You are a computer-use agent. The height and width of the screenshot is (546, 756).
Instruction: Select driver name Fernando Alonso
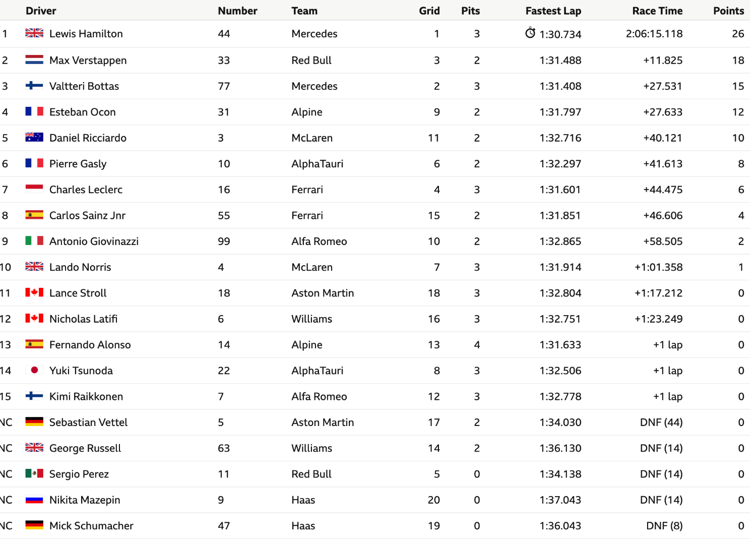click(90, 345)
